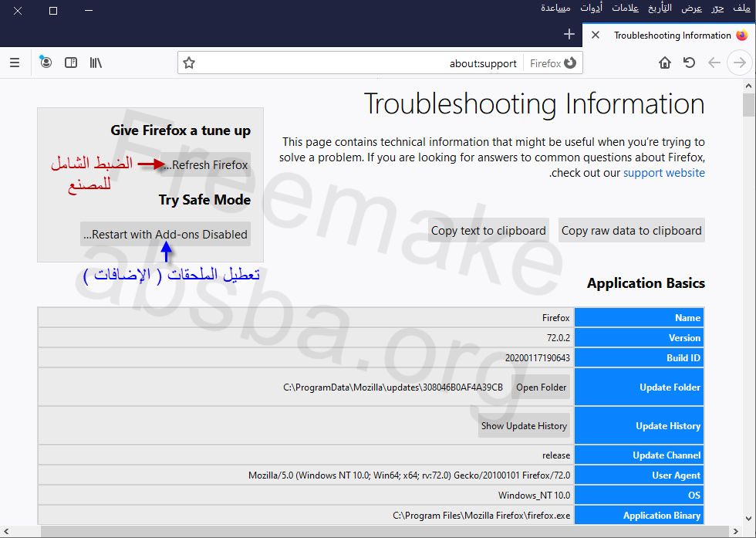Click the vertical scrollbar thumb
This screenshot has height=538, width=756.
(748, 105)
